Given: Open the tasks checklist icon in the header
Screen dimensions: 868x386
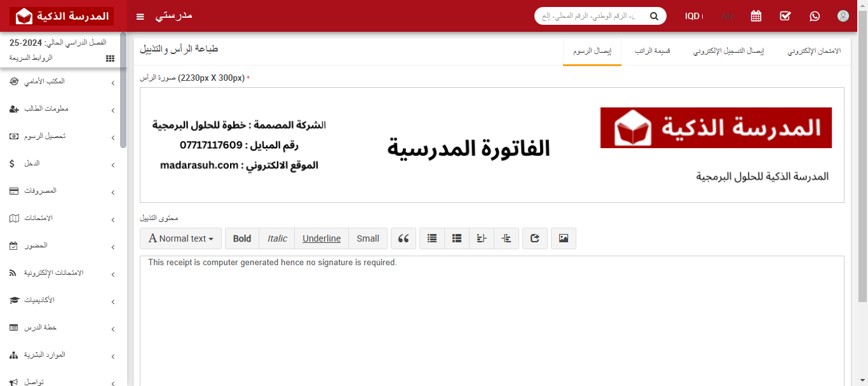Looking at the screenshot, I should pos(785,16).
